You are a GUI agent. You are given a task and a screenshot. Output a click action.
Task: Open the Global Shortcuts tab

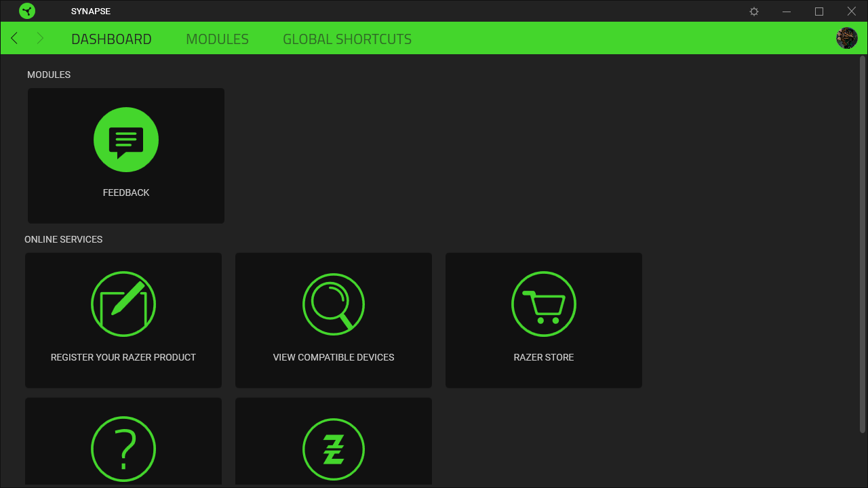tap(347, 39)
